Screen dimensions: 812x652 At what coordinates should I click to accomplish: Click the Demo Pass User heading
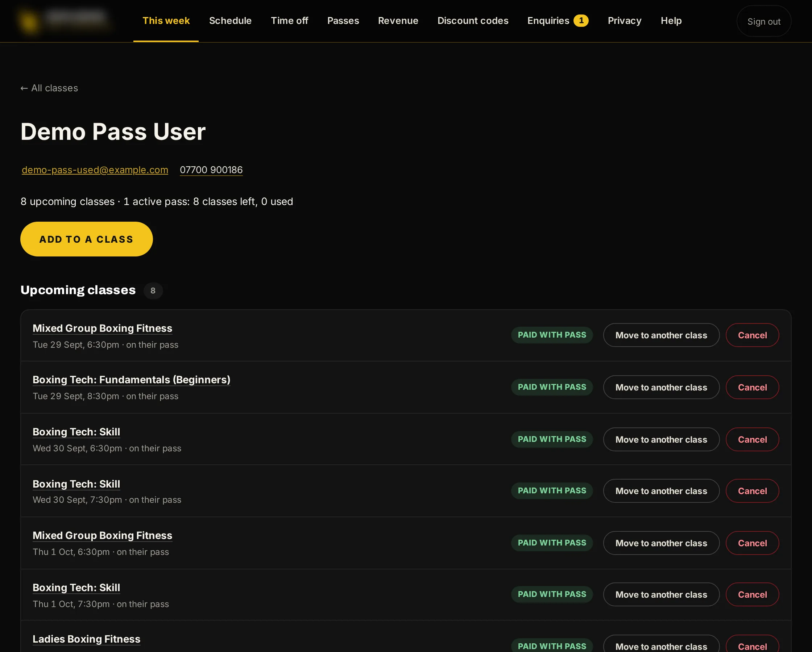[x=113, y=132]
